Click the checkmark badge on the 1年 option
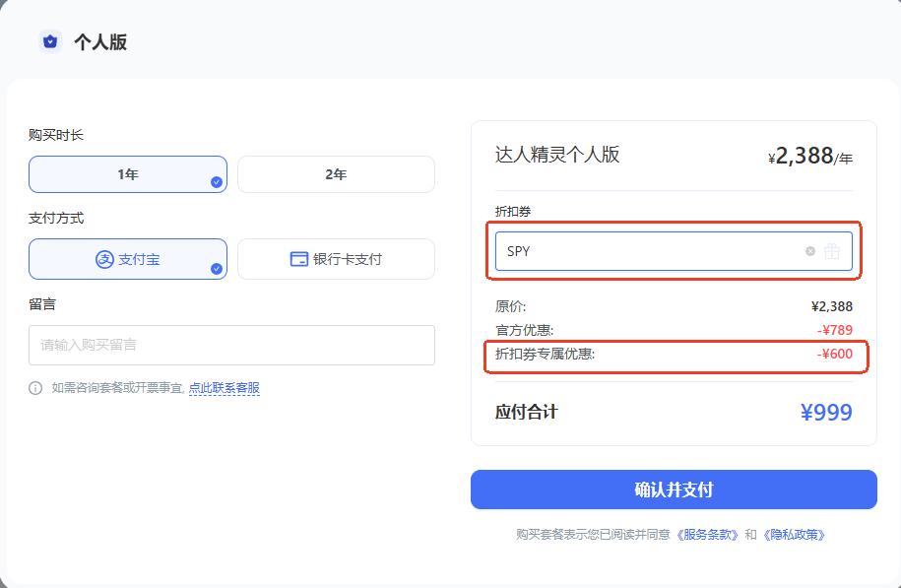901x588 pixels. point(217,183)
